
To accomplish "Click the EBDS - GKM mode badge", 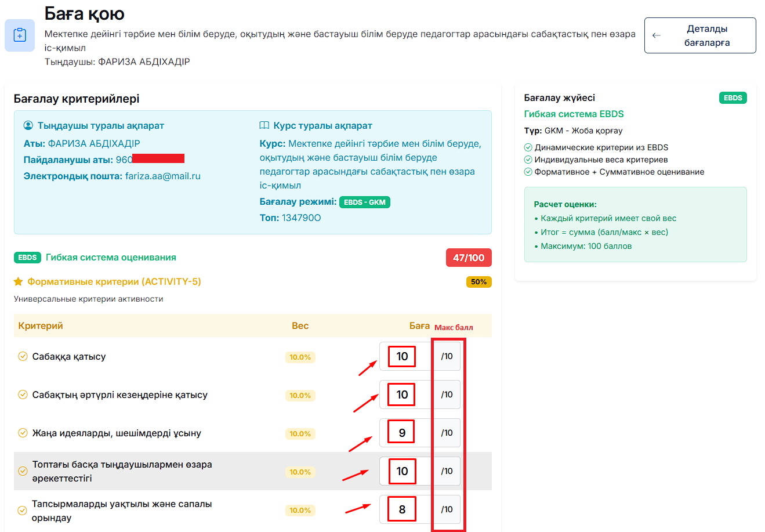I will (x=364, y=202).
